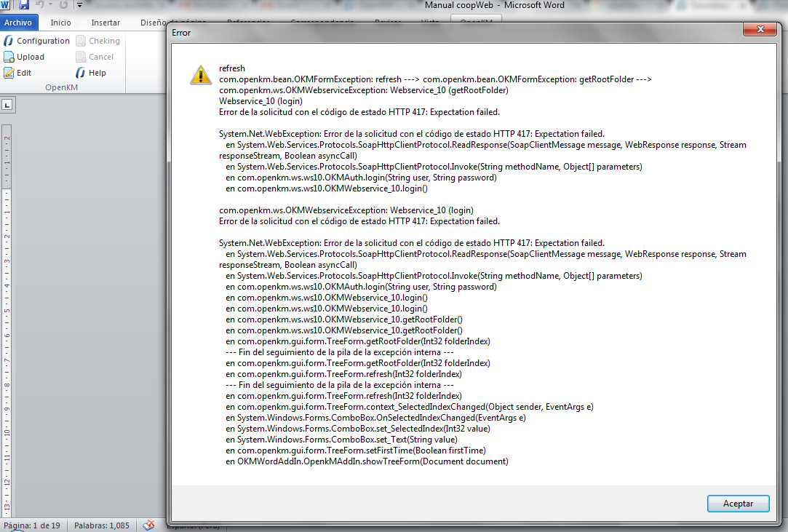Click the Save icon in quick access toolbar
This screenshot has height=532, width=788.
tap(24, 5)
